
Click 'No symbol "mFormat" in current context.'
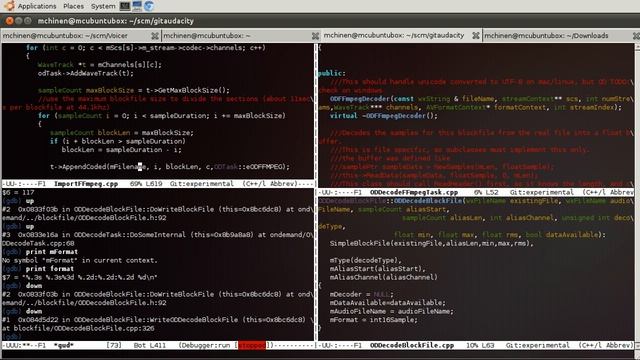point(79,260)
